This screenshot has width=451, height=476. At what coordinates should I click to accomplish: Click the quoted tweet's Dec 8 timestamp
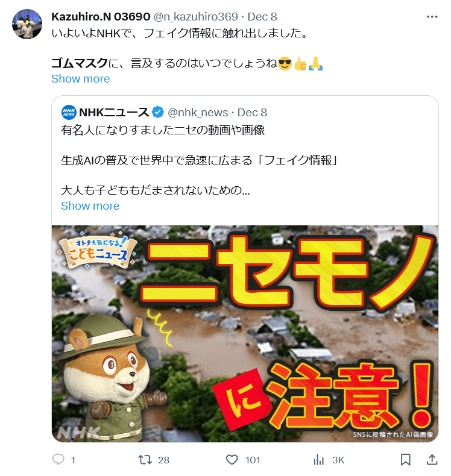253,112
